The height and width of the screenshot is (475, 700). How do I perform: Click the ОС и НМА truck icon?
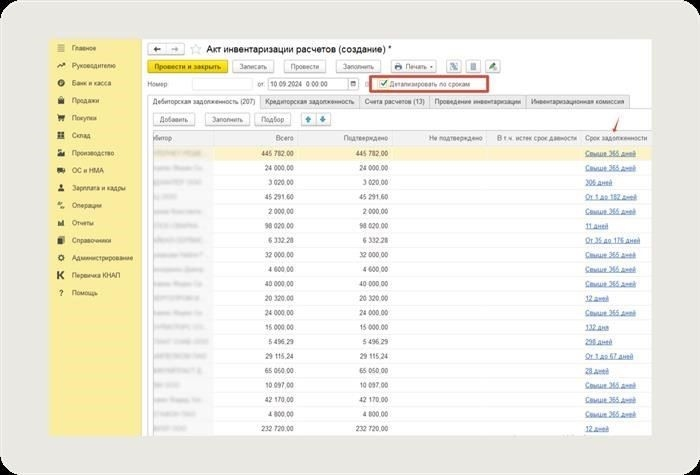pos(61,171)
